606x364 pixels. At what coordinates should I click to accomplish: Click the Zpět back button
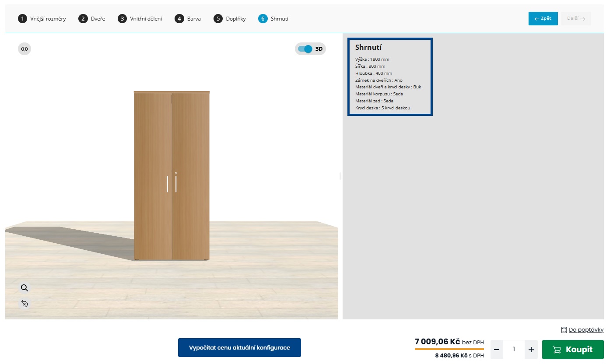tap(543, 18)
